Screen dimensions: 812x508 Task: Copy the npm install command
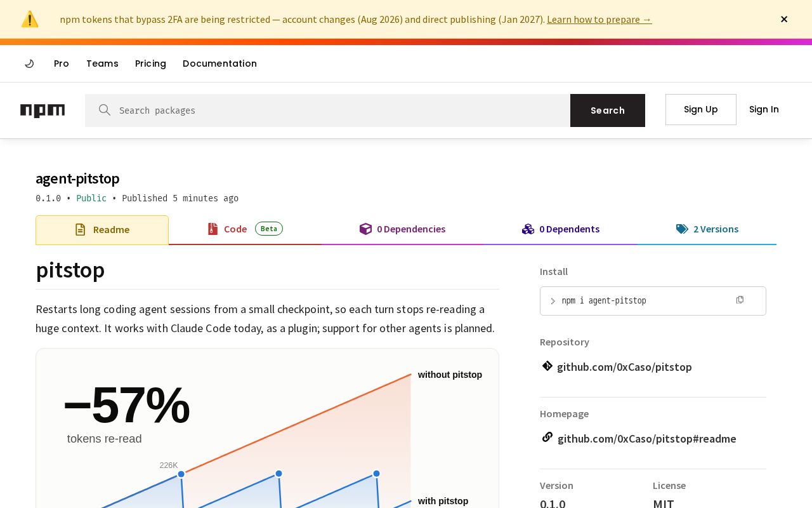tap(740, 300)
